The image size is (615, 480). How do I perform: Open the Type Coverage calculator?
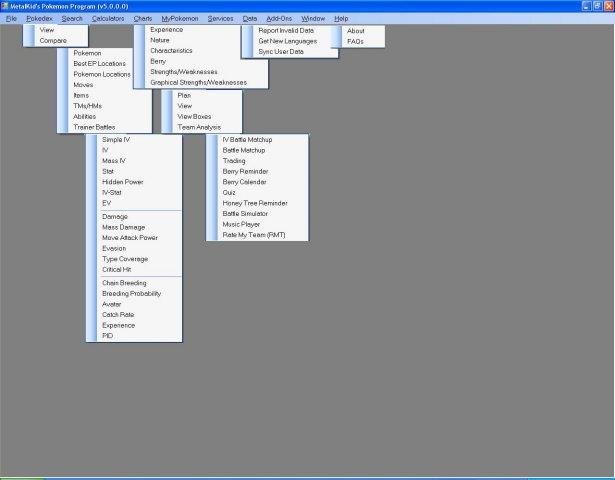tap(125, 259)
